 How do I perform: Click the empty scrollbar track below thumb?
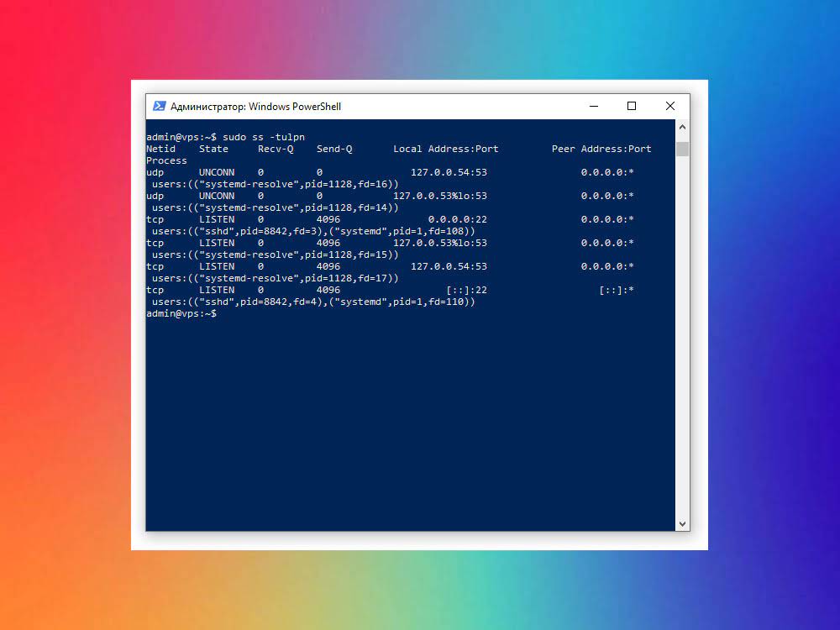pos(682,336)
